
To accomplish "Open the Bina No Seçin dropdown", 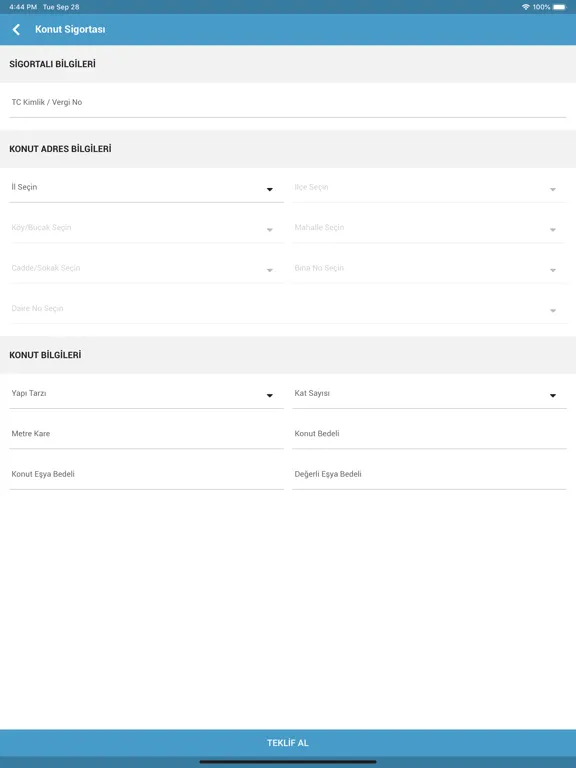I will pyautogui.click(x=429, y=269).
